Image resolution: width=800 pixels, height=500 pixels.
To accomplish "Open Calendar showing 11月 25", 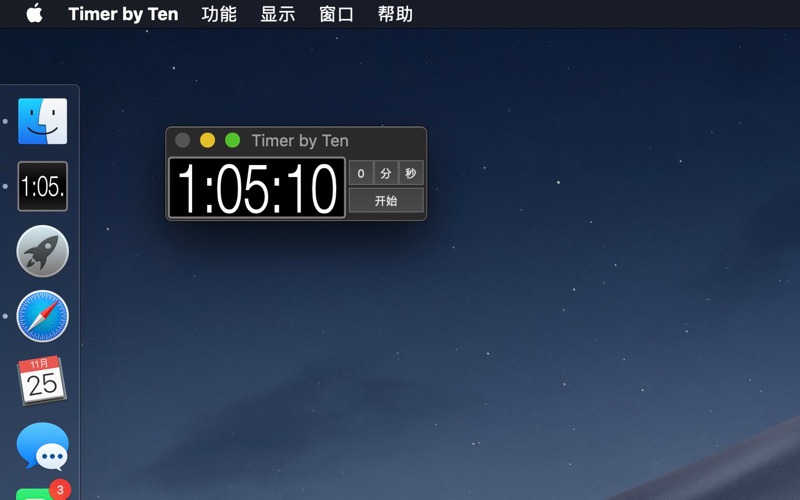I will pos(42,381).
